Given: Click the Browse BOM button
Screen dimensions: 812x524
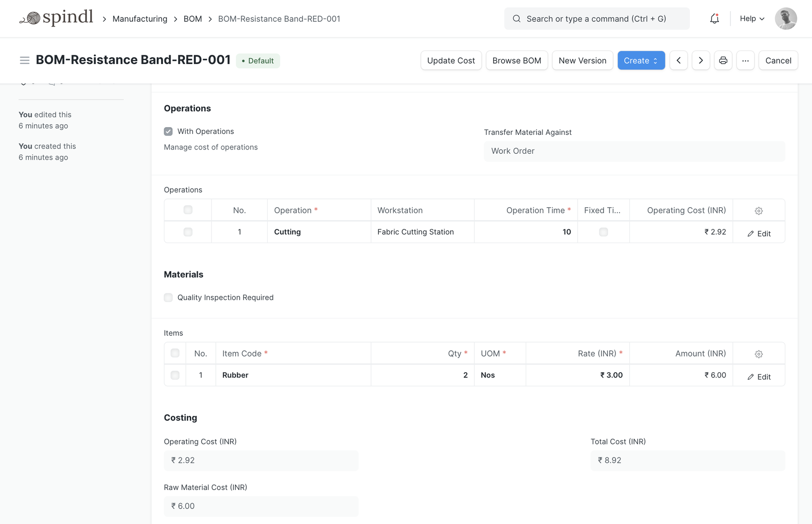Looking at the screenshot, I should pos(517,60).
